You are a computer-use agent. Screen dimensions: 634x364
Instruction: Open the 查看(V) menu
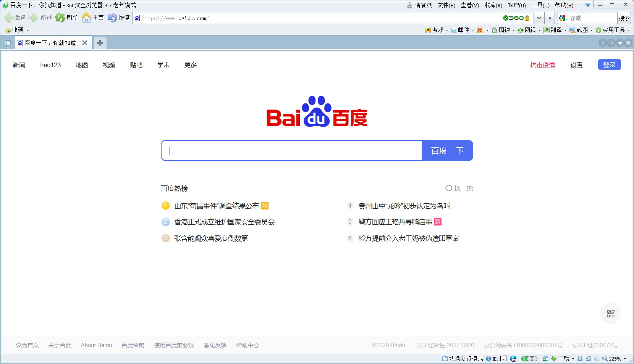(x=470, y=5)
